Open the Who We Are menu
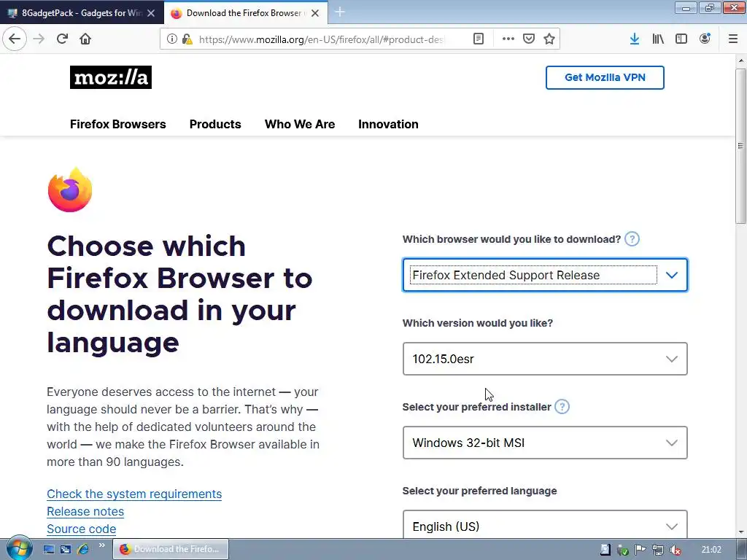Image resolution: width=747 pixels, height=560 pixels. pos(300,124)
